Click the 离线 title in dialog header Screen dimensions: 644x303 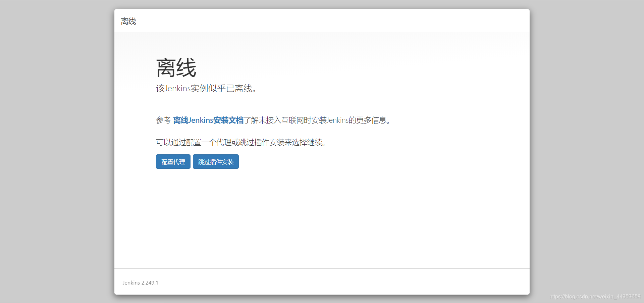click(x=128, y=21)
